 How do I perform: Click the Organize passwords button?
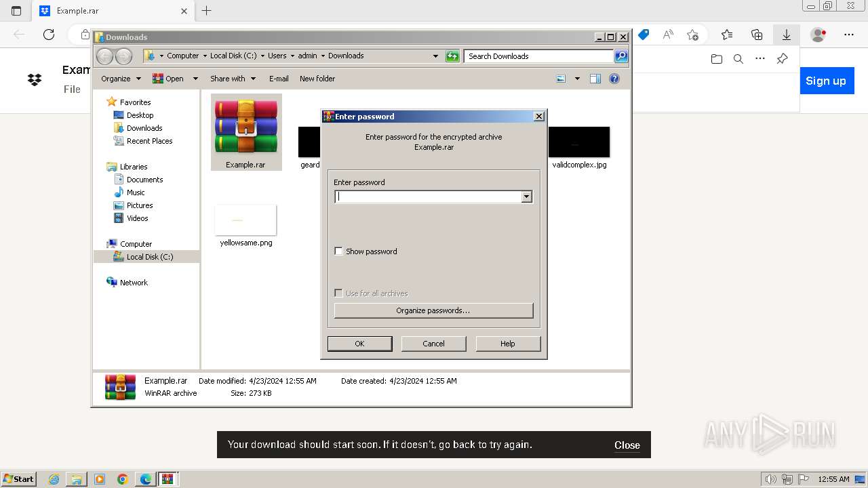tap(433, 310)
